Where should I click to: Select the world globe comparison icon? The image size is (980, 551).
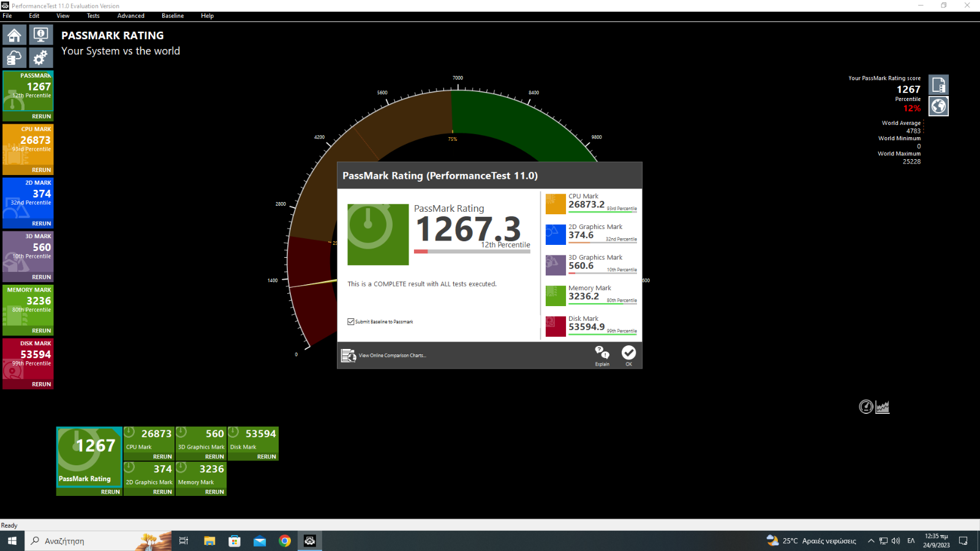tap(938, 106)
